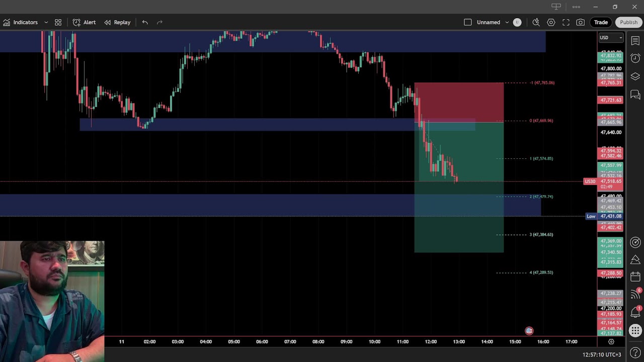Open the Chats panel icon
Screen dimensions: 644x362
click(635, 95)
